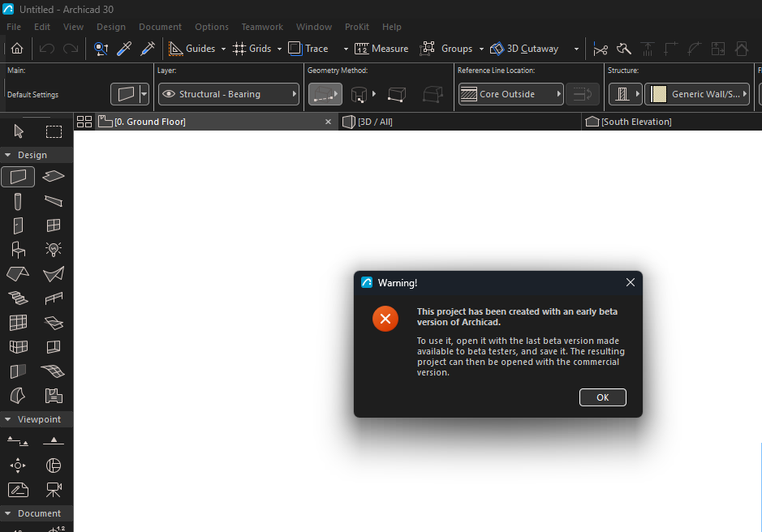The height and width of the screenshot is (532, 762).
Task: Expand the Groups dropdown arrow
Action: [x=481, y=49]
